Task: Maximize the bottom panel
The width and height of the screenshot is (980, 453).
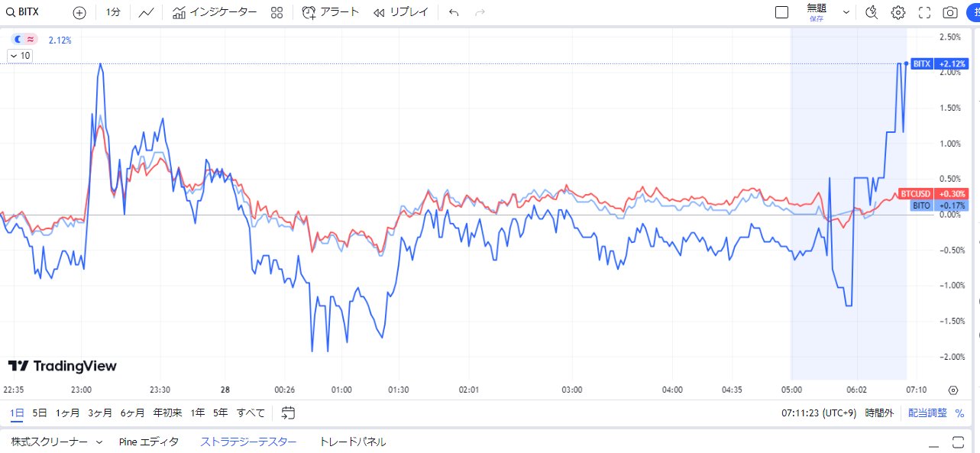Action: coord(959,442)
